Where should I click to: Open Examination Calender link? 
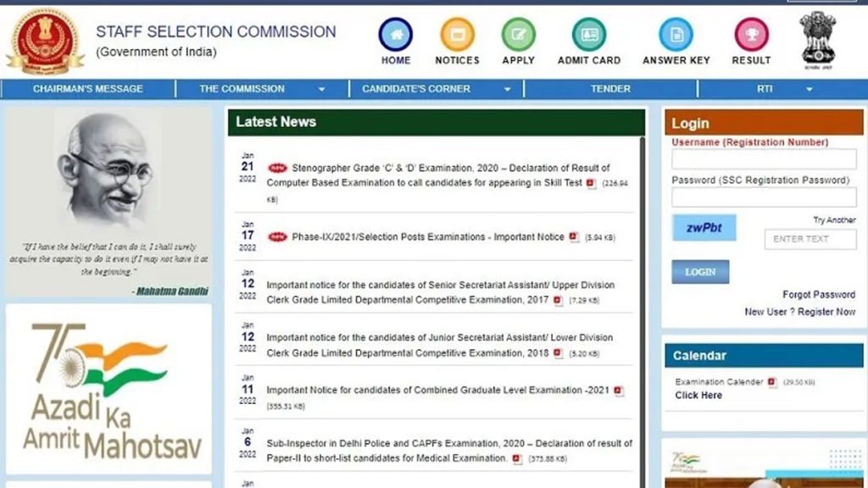click(x=719, y=382)
